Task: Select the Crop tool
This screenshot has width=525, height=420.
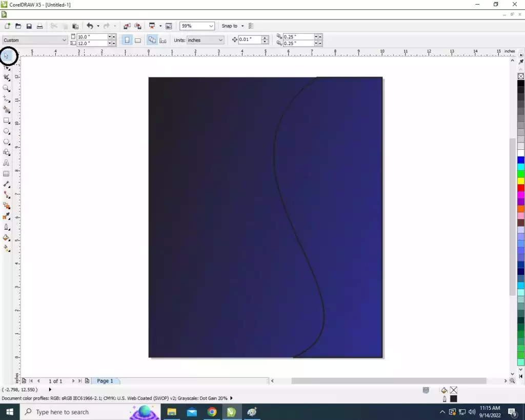Action: coord(7,77)
